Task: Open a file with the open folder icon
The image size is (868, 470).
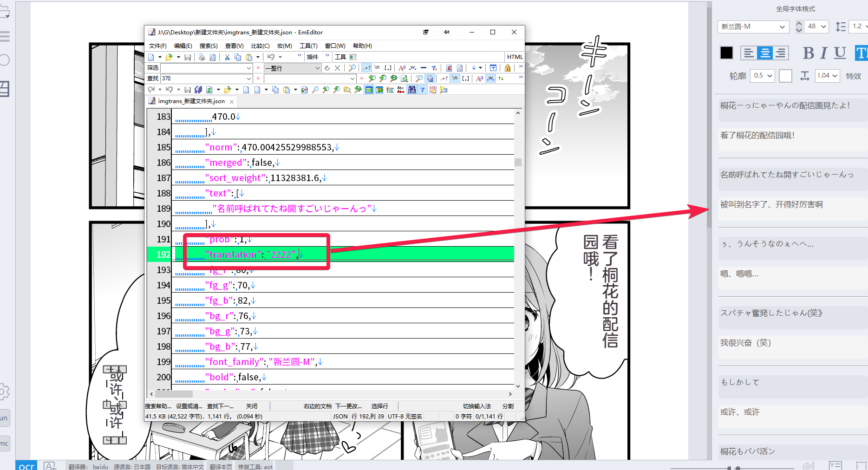Action: coord(169,57)
